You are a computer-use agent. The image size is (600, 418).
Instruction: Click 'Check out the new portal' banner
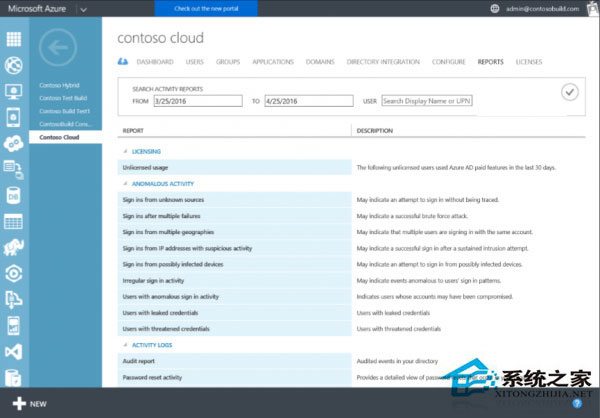(206, 8)
